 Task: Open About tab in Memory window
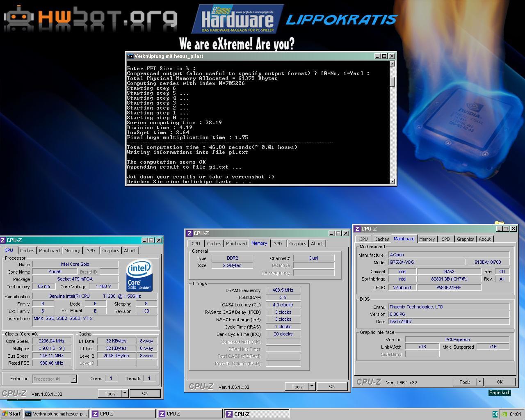coord(317,244)
